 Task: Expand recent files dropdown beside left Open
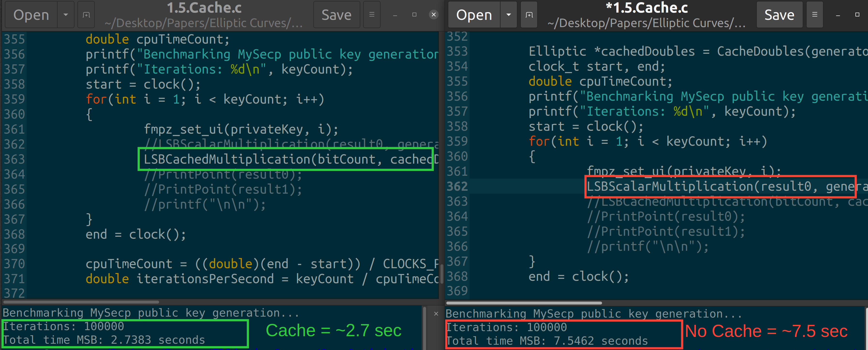pos(66,15)
